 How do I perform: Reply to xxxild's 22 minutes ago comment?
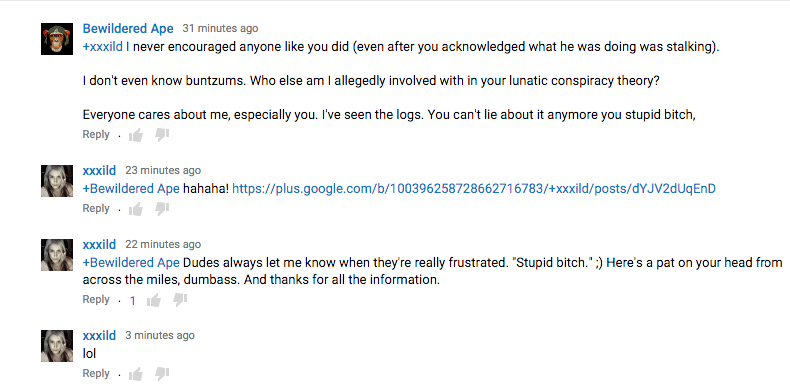(x=96, y=299)
